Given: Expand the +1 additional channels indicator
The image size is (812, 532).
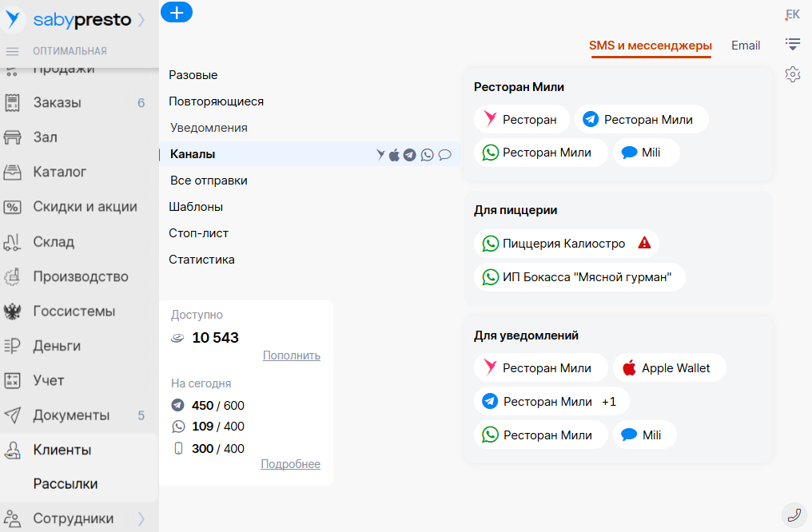Looking at the screenshot, I should 609,402.
